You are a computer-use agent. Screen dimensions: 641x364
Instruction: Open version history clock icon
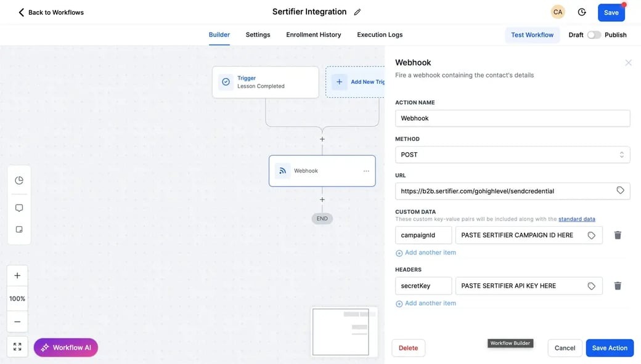tap(582, 12)
